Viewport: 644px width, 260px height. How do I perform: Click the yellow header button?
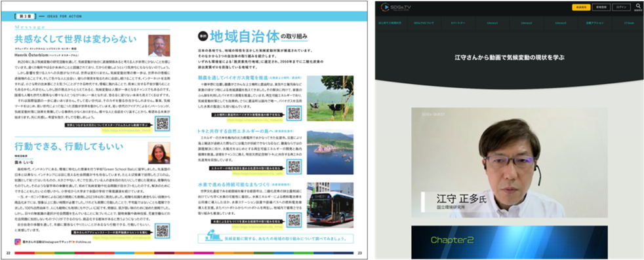pyautogui.click(x=581, y=7)
